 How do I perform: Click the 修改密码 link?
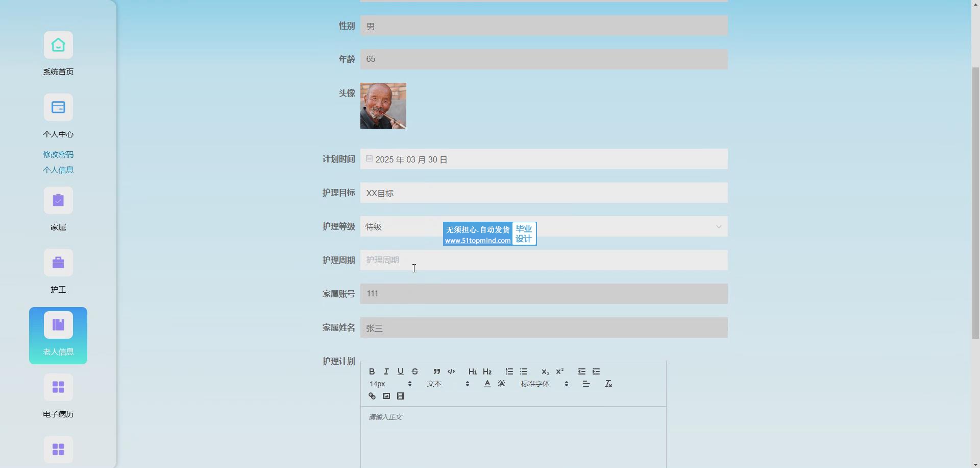point(58,154)
